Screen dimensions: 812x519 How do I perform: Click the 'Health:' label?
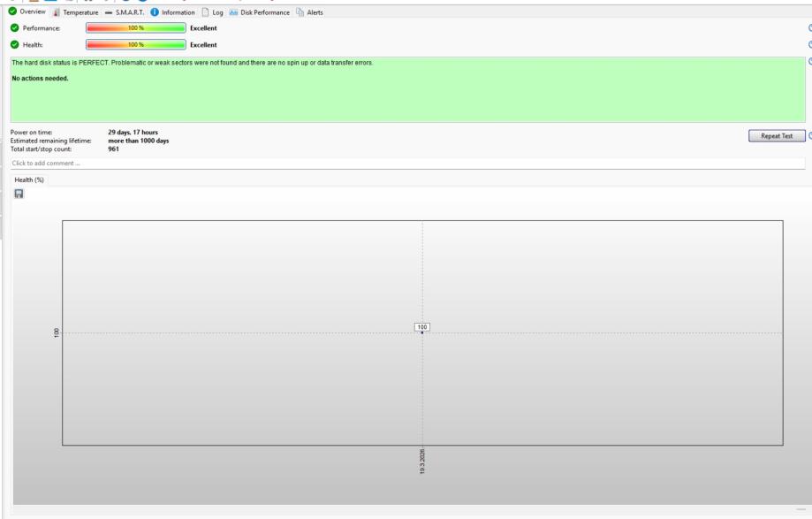33,44
